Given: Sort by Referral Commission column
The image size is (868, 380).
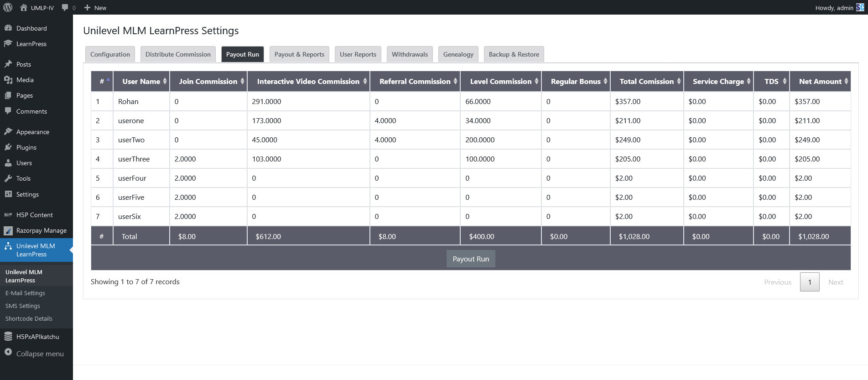Looking at the screenshot, I should point(415,81).
